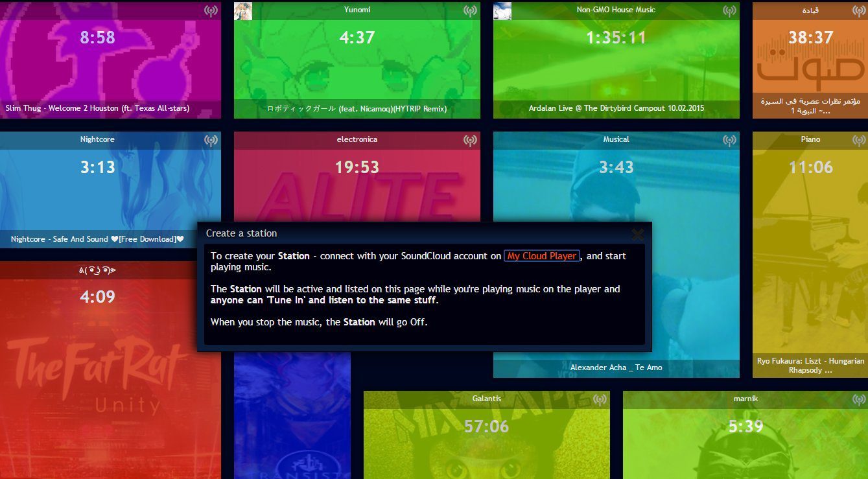
Task: Click broadcast icon on marnik station
Action: 859,399
